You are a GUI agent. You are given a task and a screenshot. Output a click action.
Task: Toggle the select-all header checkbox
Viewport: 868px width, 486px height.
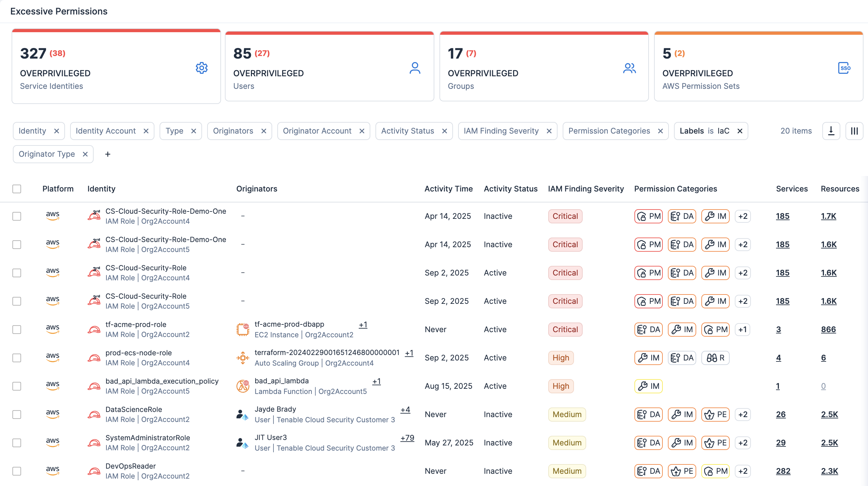tap(17, 189)
